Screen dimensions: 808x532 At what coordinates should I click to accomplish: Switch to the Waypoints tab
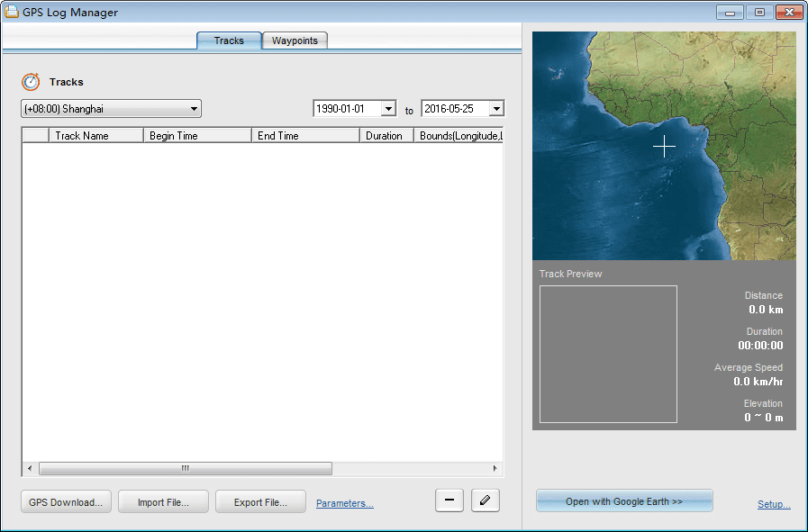(295, 41)
